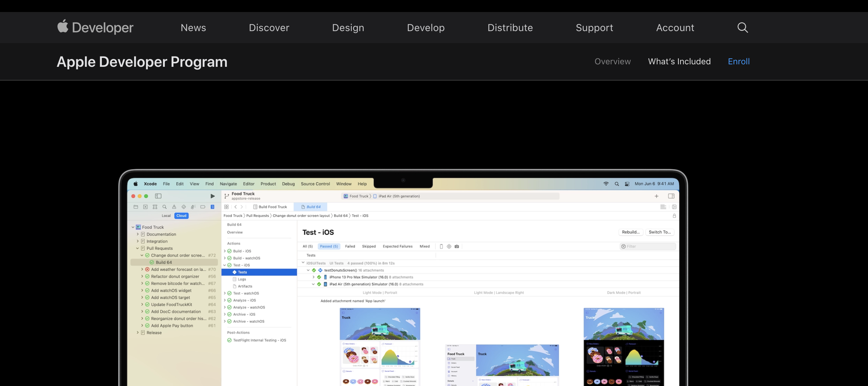Collapse the Pull Requests group
The height and width of the screenshot is (386, 868).
click(x=138, y=248)
